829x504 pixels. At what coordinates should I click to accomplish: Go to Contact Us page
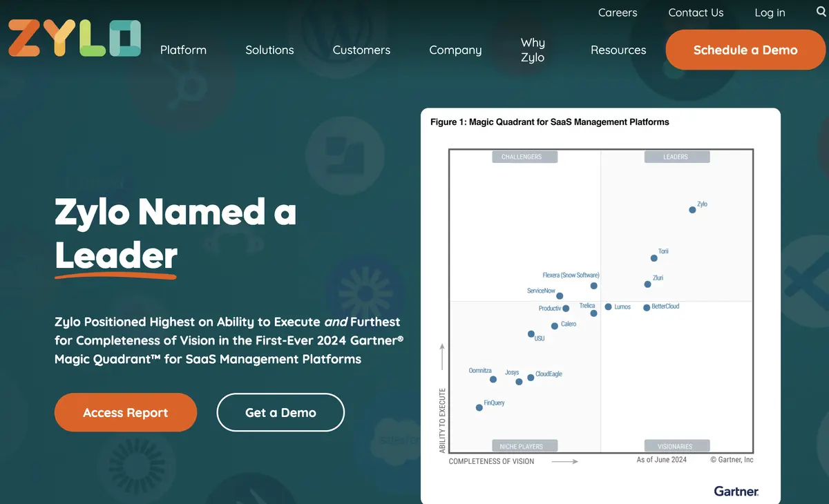point(696,12)
